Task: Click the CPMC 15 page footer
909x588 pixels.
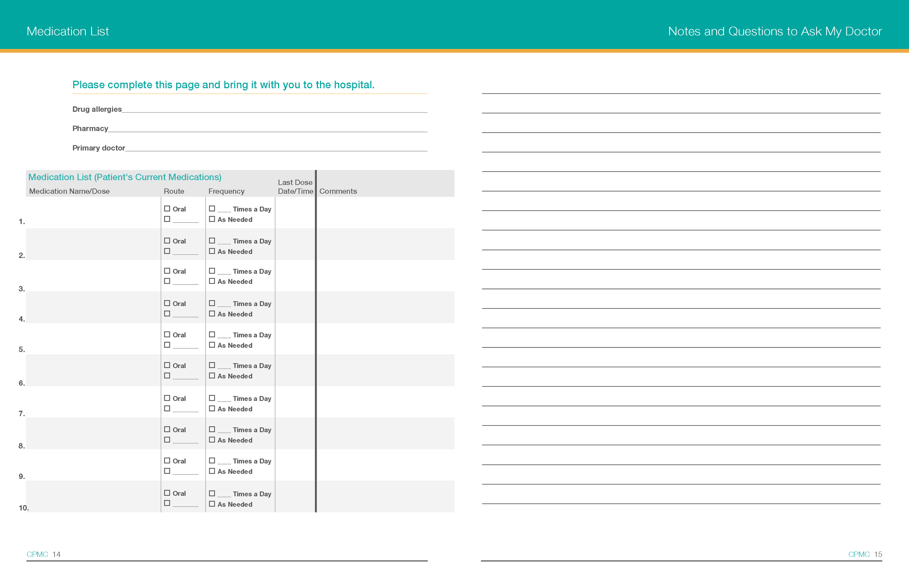Action: point(865,555)
